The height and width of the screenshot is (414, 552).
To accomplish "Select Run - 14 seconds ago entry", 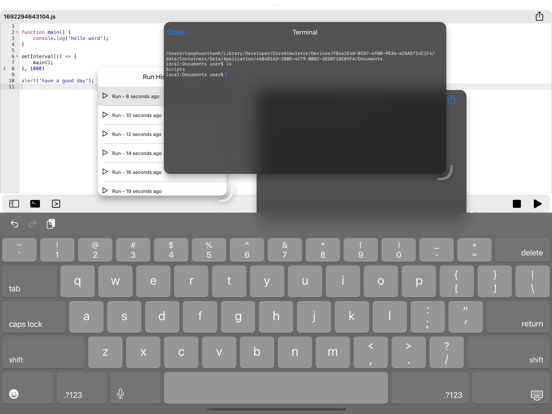I will 131,153.
